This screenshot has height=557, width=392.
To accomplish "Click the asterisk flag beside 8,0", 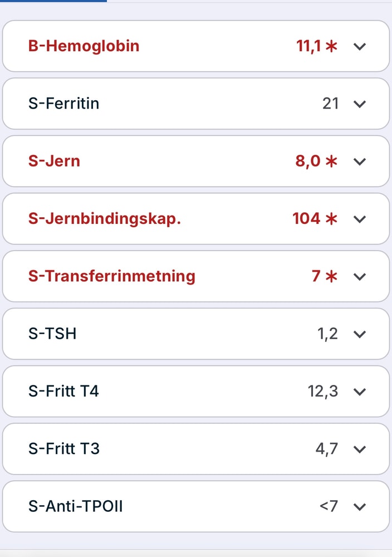I will pyautogui.click(x=331, y=162).
